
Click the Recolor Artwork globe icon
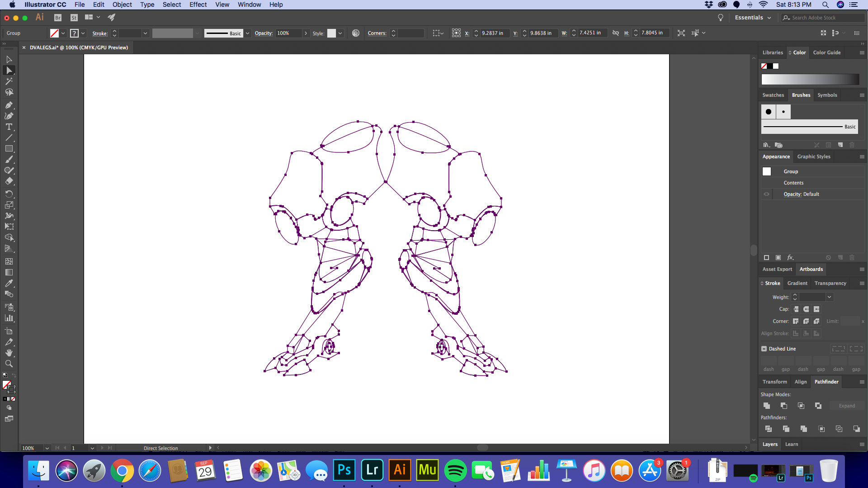point(356,33)
